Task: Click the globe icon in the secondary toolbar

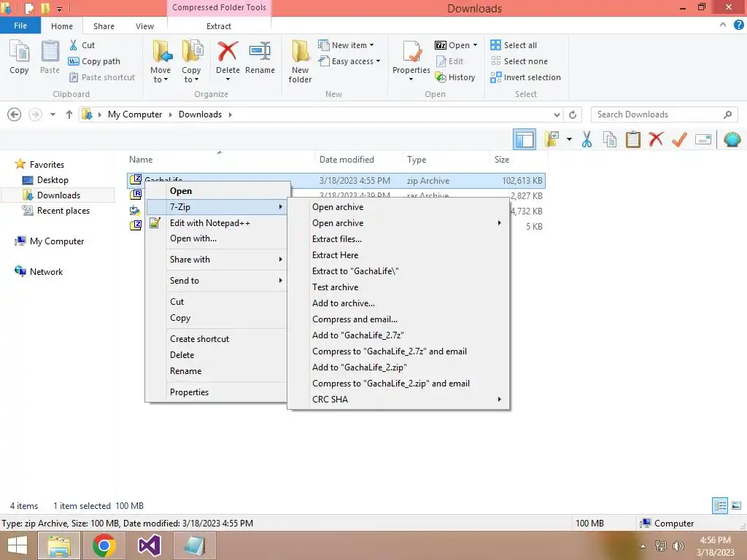Action: coord(732,139)
